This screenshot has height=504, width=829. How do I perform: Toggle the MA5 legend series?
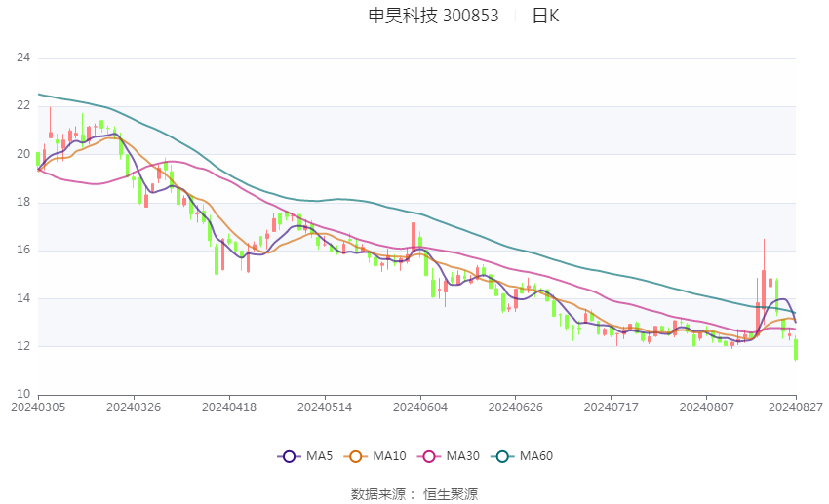click(x=305, y=456)
